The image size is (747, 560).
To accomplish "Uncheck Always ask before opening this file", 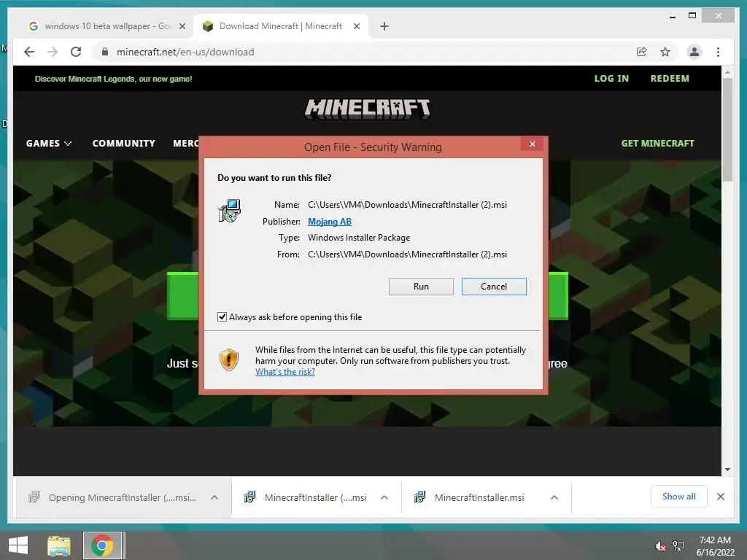I will coord(222,316).
